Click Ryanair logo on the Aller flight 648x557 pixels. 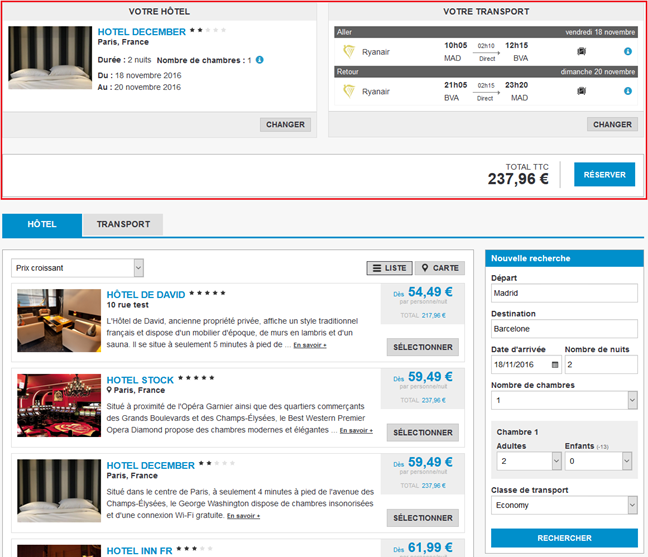pos(349,51)
